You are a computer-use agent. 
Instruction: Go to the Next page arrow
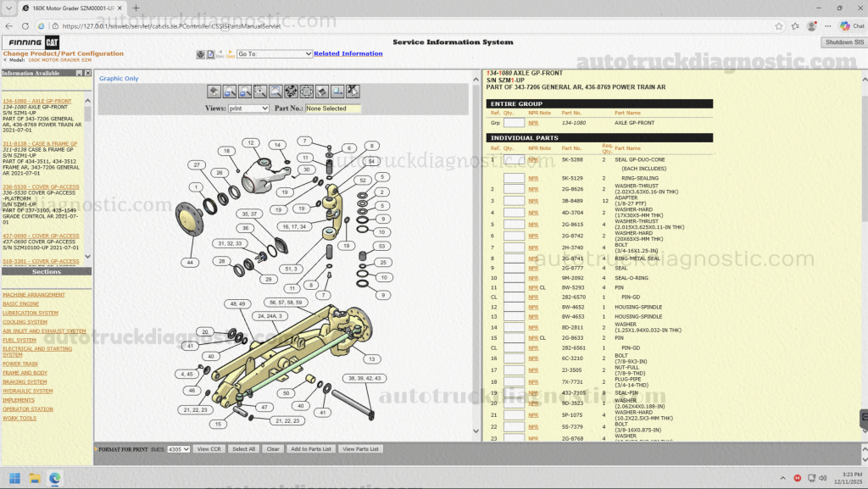[x=231, y=54]
